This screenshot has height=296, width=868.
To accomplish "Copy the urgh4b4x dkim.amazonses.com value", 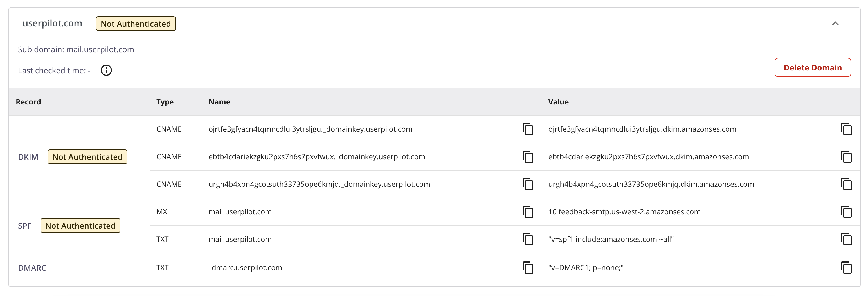I will click(846, 184).
